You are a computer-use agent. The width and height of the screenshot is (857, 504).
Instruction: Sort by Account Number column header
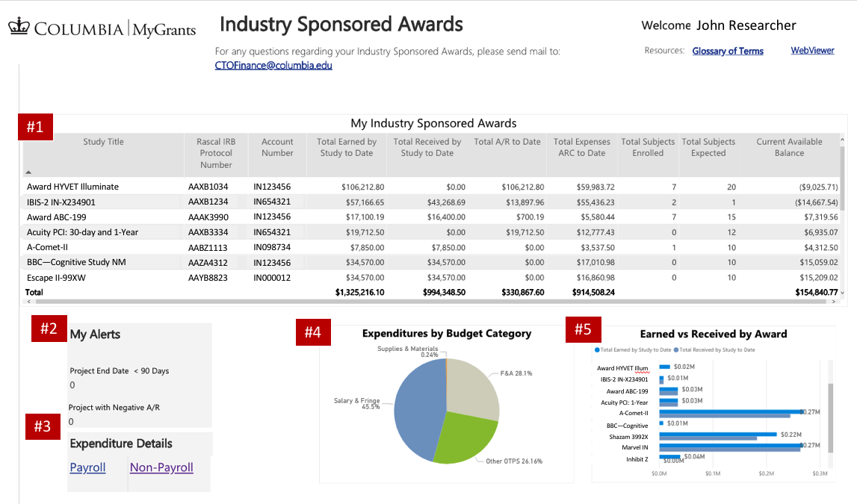(x=277, y=147)
